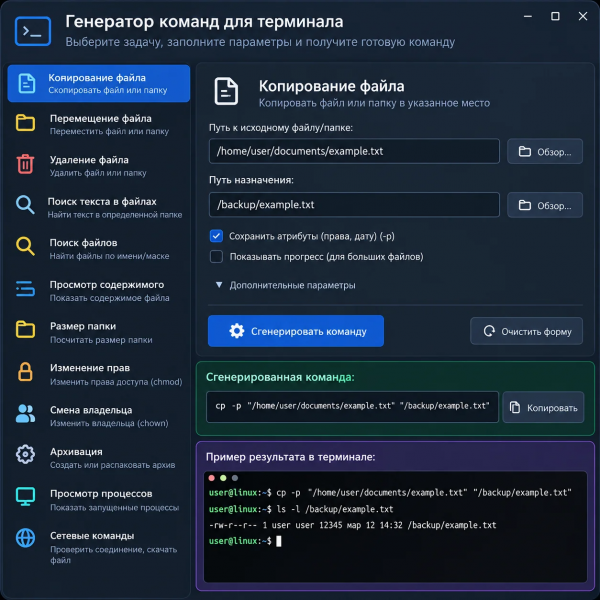Viewport: 600px width, 600px height.
Task: Open the Просмотр содержимого task
Action: click(x=99, y=290)
